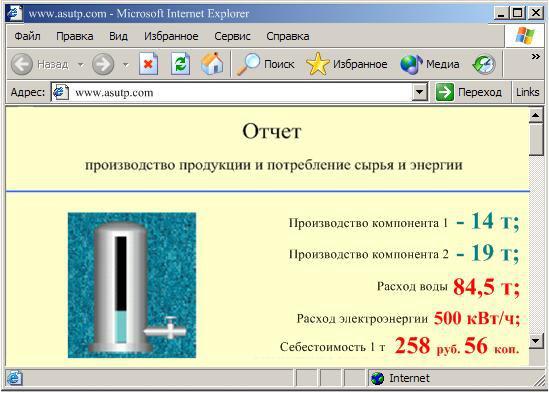Click the IE page icon in status bar
Image resolution: width=549 pixels, height=393 pixels.
[14, 378]
